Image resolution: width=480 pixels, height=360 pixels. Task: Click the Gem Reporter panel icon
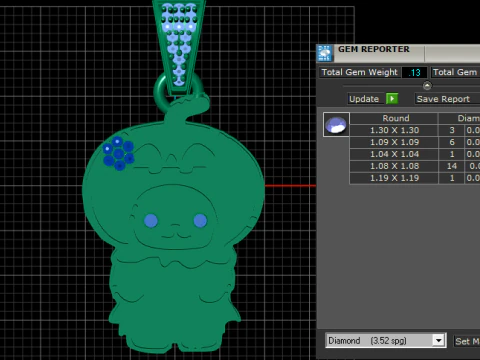tap(325, 53)
